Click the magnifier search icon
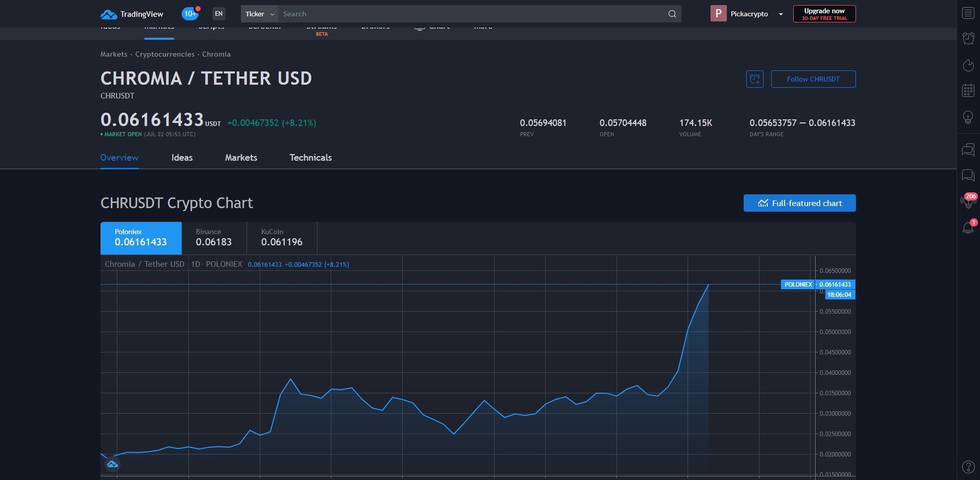 (x=672, y=14)
